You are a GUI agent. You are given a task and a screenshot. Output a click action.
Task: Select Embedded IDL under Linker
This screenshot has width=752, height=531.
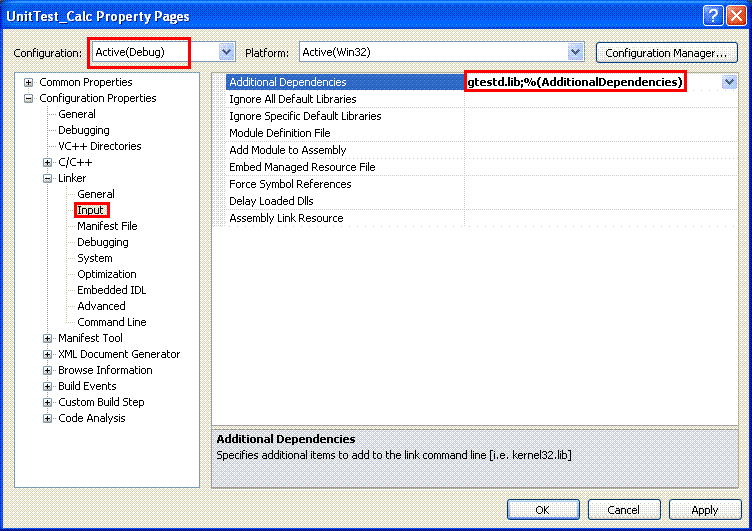(112, 290)
